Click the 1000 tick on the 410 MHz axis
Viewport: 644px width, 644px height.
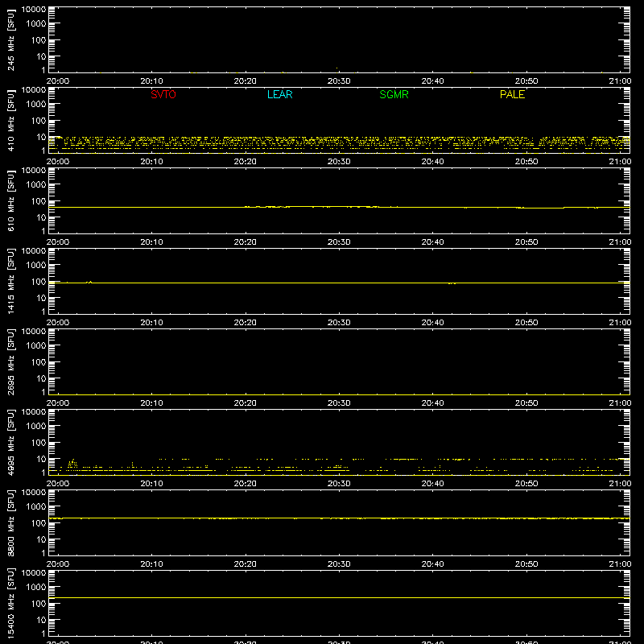point(36,105)
